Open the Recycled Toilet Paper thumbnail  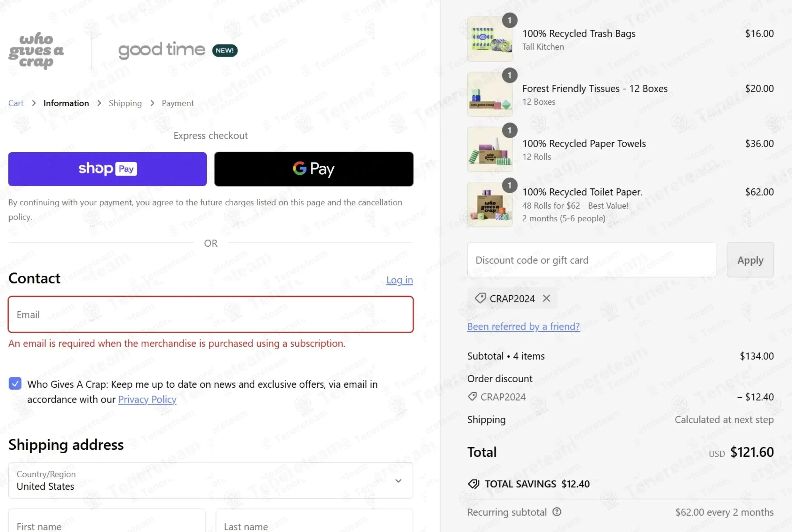[490, 204]
